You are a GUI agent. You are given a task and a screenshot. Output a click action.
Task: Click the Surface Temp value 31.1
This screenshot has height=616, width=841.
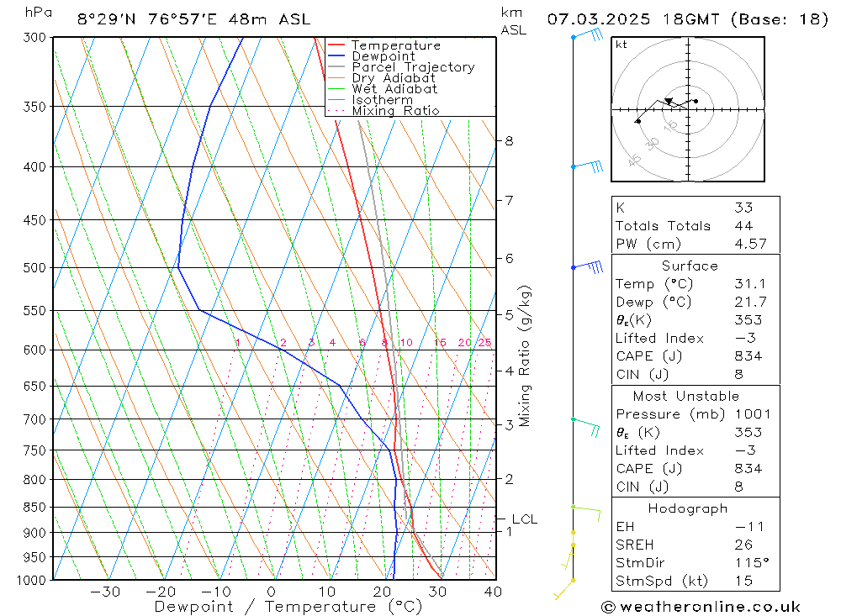point(750,283)
